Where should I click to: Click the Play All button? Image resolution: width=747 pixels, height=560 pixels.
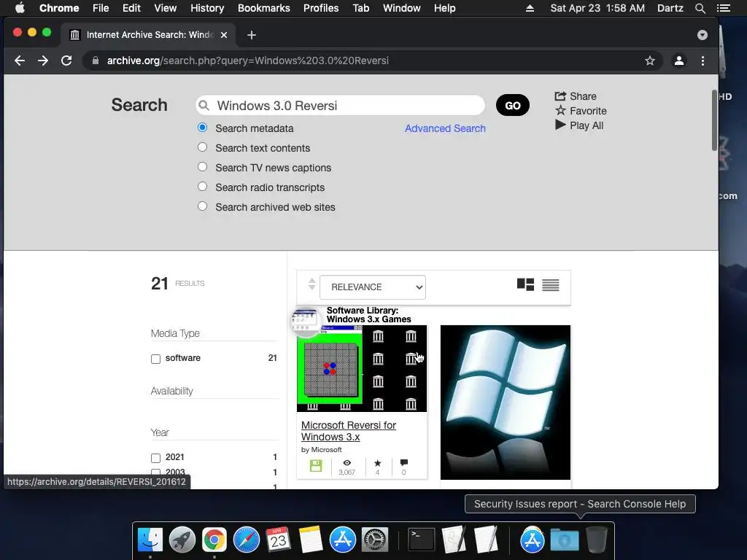(x=579, y=125)
